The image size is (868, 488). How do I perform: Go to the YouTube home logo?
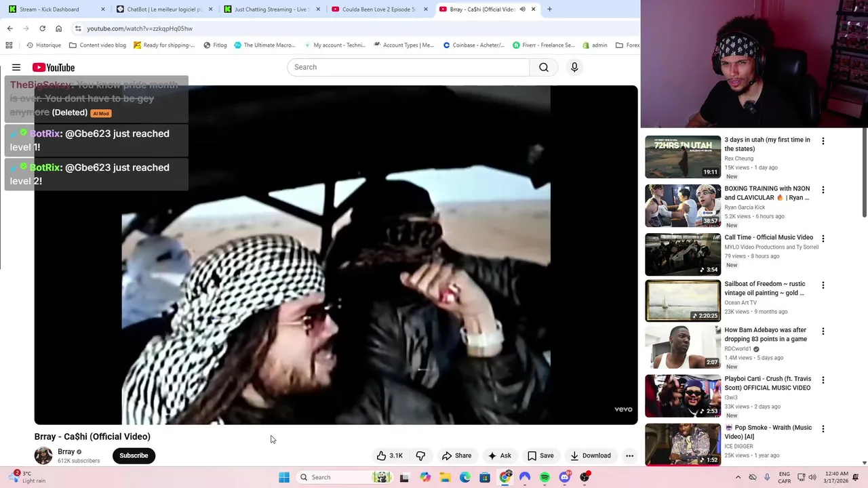pyautogui.click(x=54, y=67)
